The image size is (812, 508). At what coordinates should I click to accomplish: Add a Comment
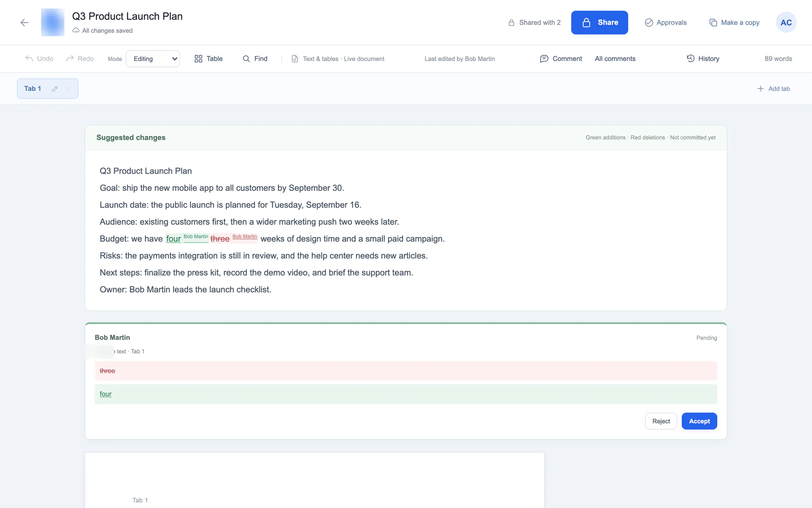coord(561,58)
